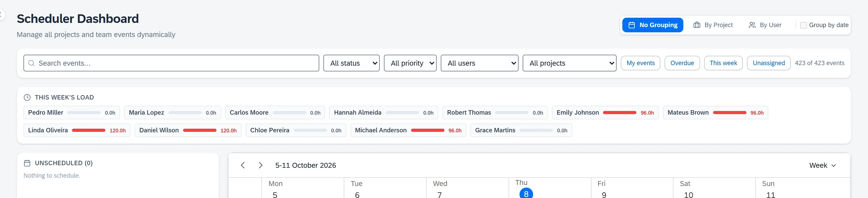Focus the Search events input field

(x=171, y=63)
